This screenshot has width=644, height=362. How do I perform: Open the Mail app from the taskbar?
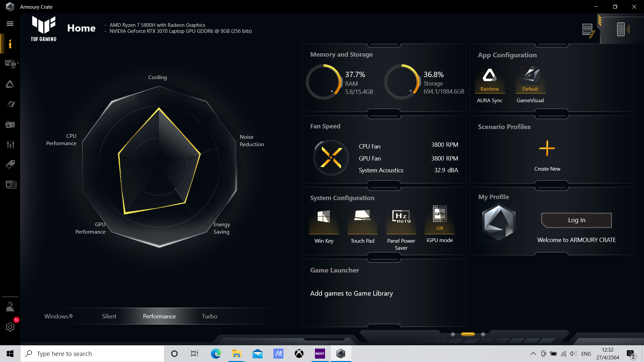click(257, 354)
